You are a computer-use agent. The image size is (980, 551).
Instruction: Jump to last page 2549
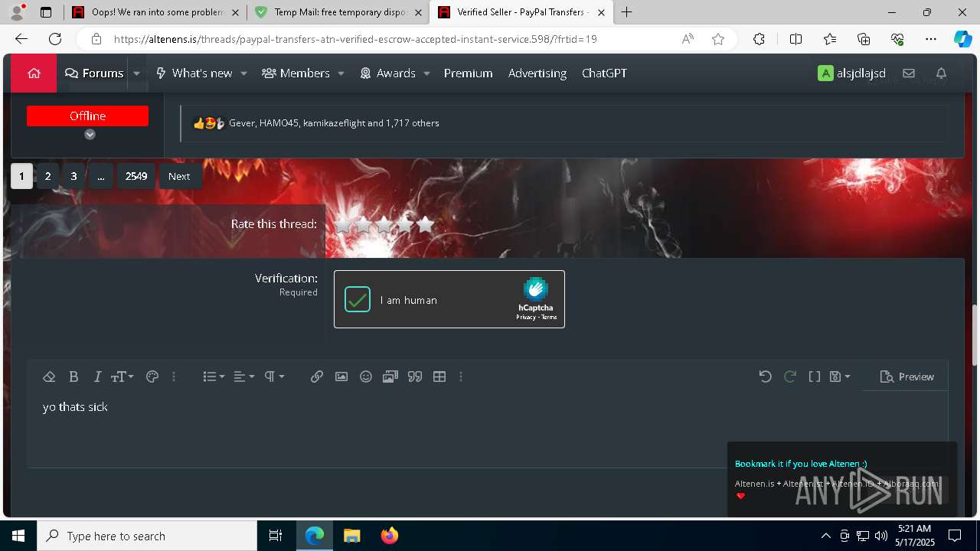(136, 176)
